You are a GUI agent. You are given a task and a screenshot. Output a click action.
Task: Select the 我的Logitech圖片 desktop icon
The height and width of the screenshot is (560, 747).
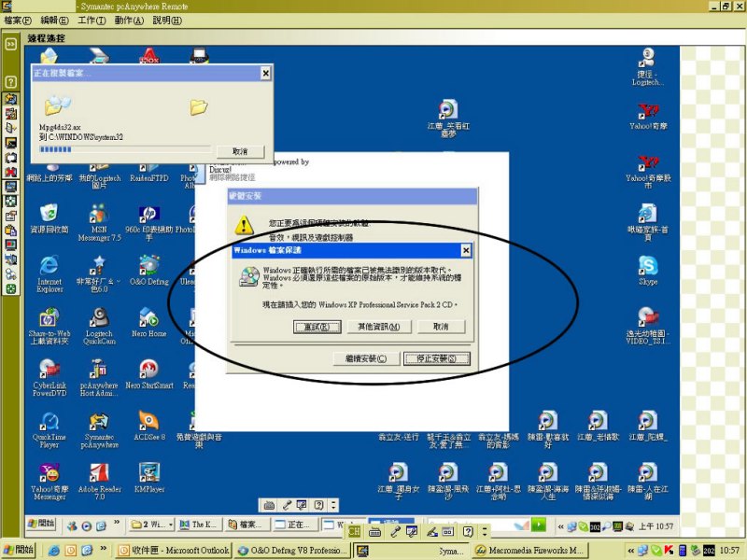[x=99, y=176]
